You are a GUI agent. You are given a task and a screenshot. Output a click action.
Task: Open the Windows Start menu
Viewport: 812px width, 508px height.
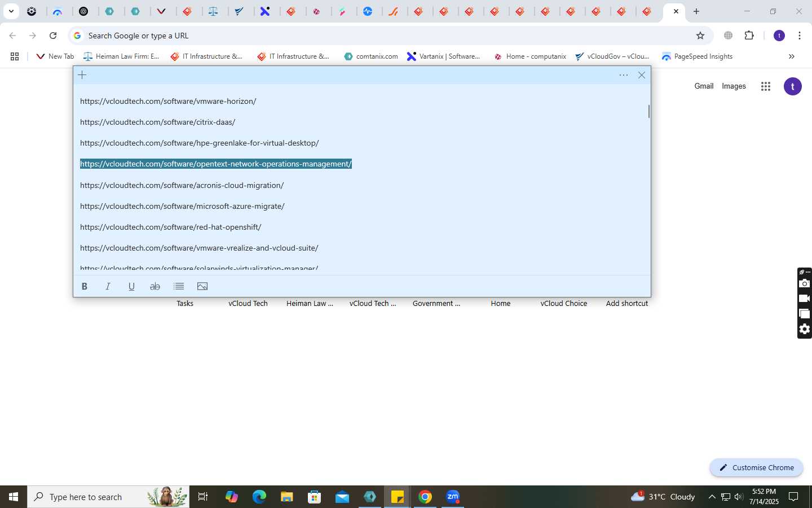(14, 497)
